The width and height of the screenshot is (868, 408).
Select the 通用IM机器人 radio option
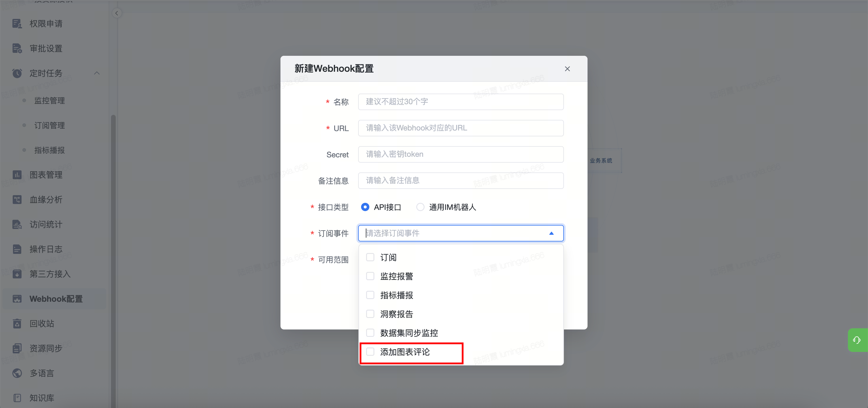(x=420, y=207)
